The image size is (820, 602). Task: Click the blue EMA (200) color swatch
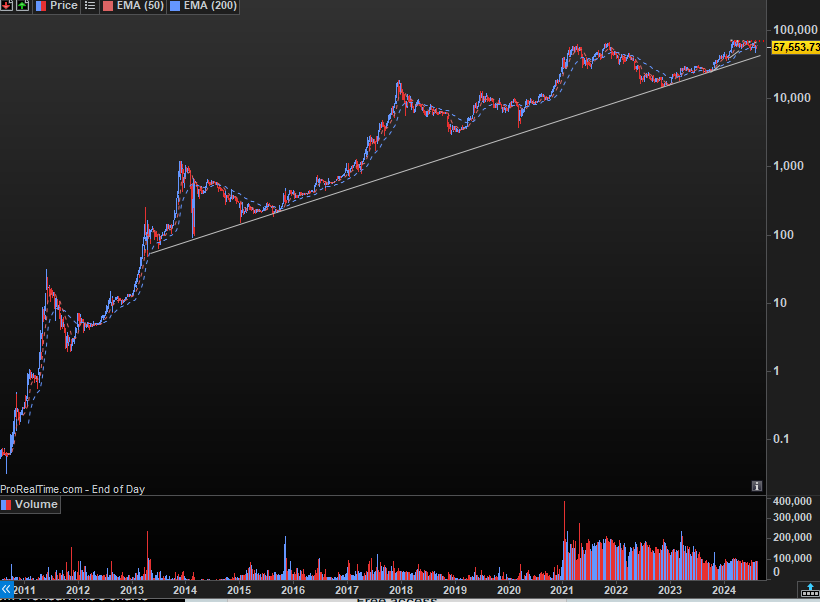click(175, 6)
